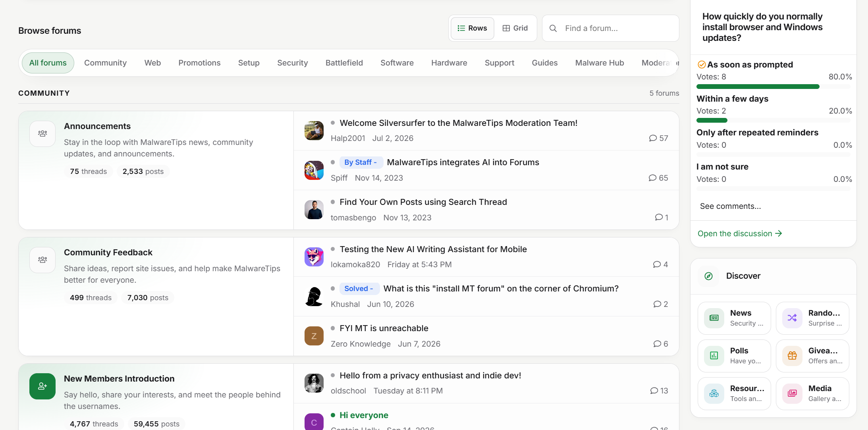Click the New Members Introduction green icon
The image size is (868, 430).
pos(42,386)
